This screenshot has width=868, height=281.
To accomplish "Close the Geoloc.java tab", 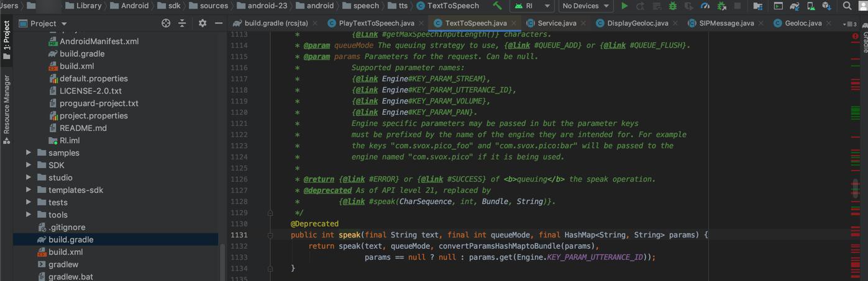I will coord(829,23).
